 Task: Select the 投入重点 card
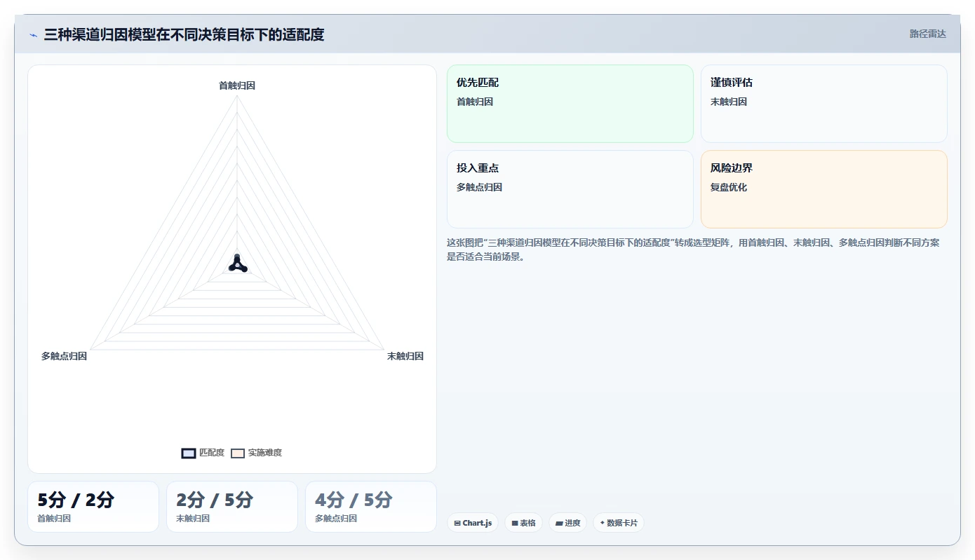pos(570,189)
